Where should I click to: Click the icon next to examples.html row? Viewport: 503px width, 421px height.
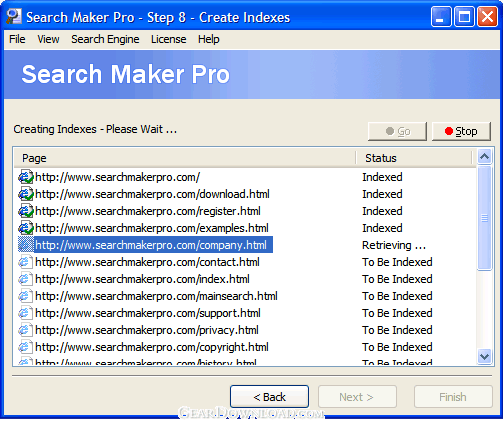(26, 228)
